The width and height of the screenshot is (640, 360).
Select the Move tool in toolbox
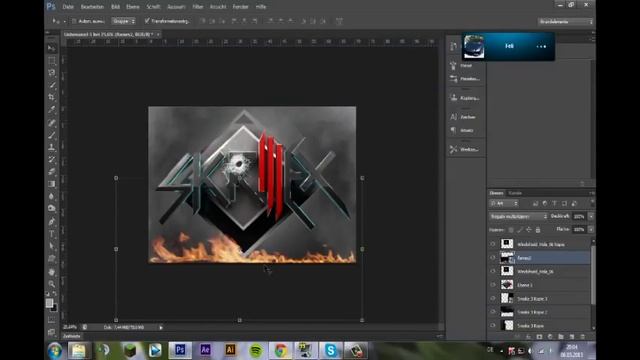pos(51,48)
